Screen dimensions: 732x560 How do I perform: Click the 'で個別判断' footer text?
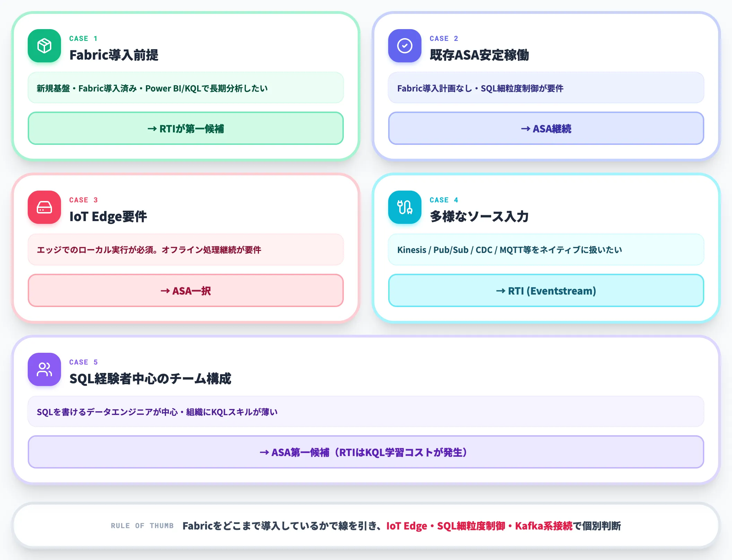tap(597, 526)
